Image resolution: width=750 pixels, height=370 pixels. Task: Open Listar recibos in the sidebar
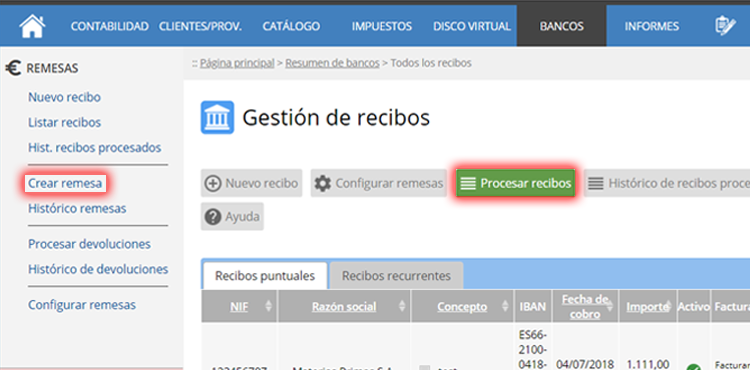point(65,123)
